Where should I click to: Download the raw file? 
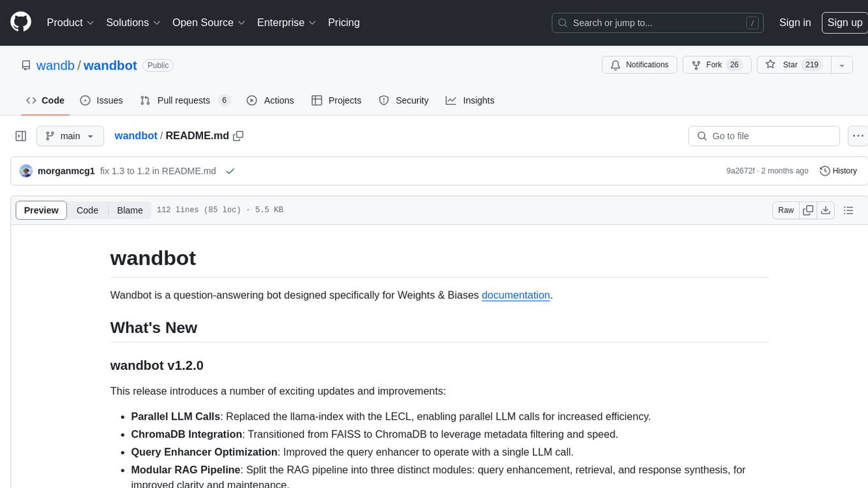tap(826, 210)
